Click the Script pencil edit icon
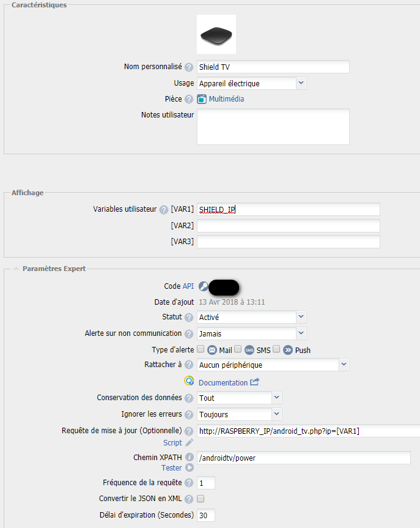Viewport: 420px width, 528px height. click(x=190, y=442)
